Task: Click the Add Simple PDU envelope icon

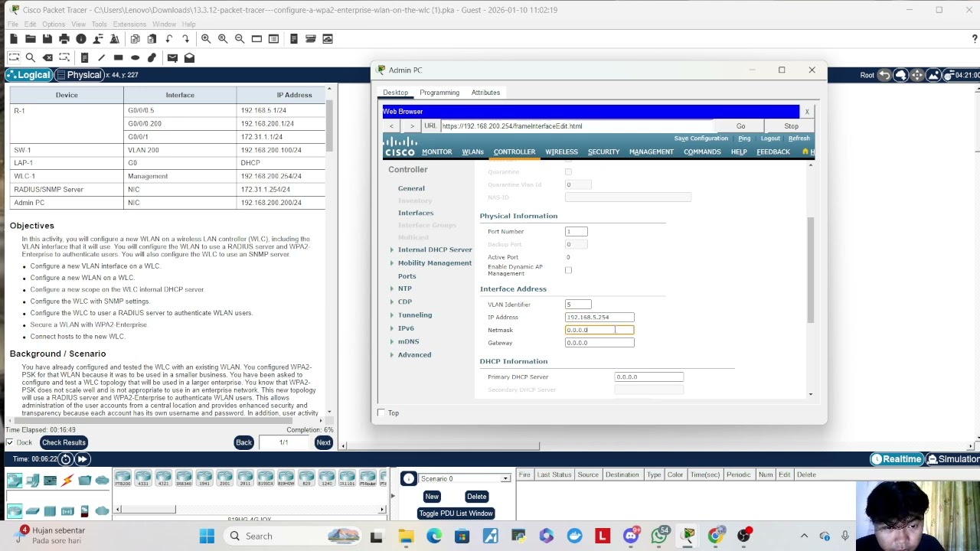Action: click(x=172, y=57)
